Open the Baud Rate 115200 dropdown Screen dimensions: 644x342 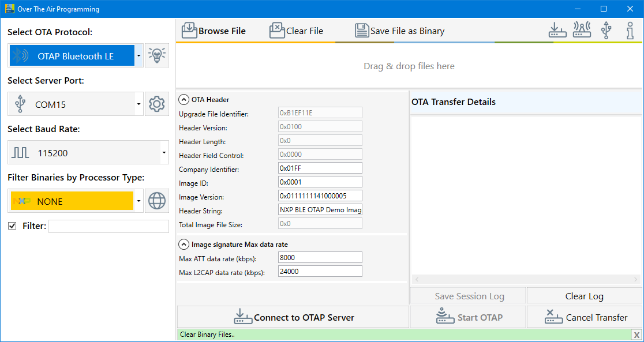[164, 153]
